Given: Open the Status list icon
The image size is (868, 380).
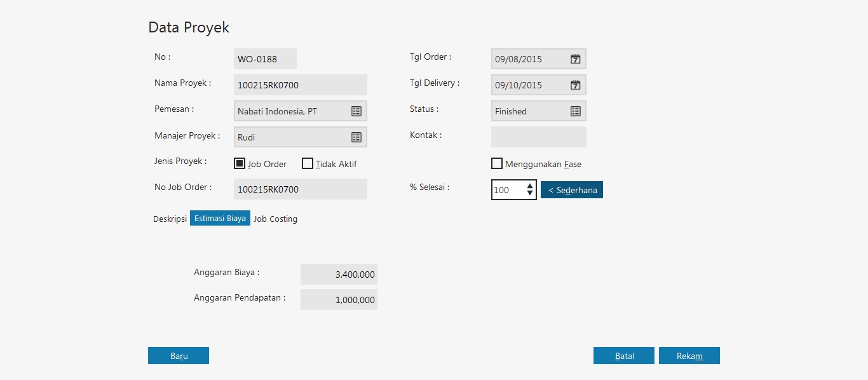Looking at the screenshot, I should coord(575,111).
